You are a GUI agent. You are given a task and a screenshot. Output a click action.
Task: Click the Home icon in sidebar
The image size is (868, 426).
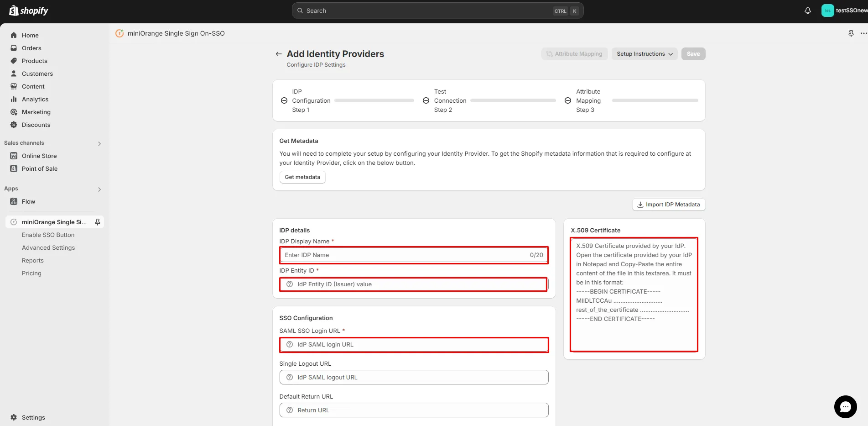pyautogui.click(x=14, y=35)
